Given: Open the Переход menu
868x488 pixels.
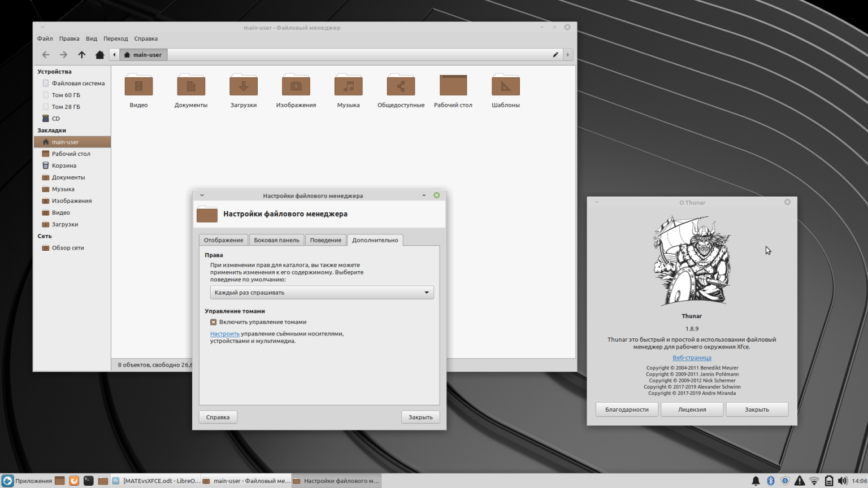Looking at the screenshot, I should (115, 38).
